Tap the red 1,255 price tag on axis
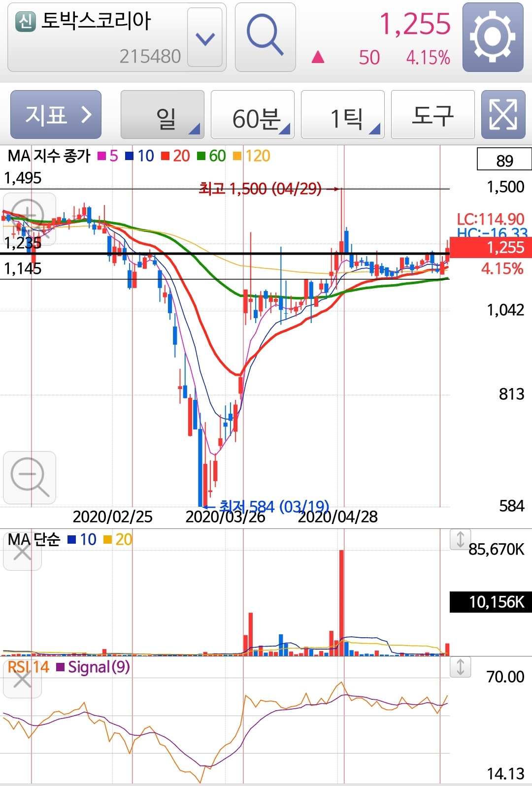The image size is (532, 786). pos(491,247)
